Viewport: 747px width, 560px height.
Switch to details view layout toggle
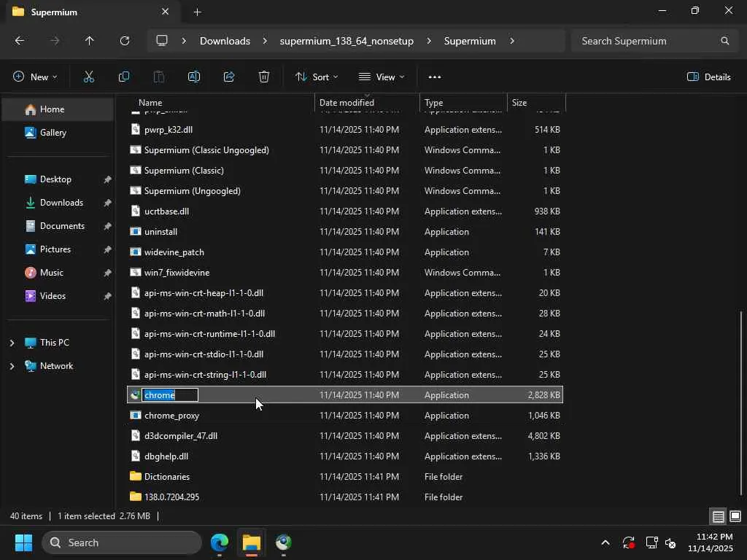coord(718,516)
